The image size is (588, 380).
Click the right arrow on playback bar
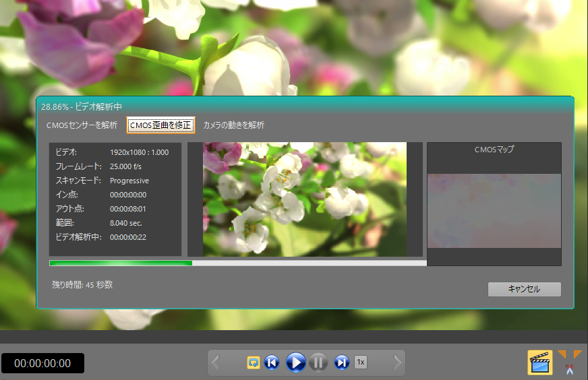397,363
